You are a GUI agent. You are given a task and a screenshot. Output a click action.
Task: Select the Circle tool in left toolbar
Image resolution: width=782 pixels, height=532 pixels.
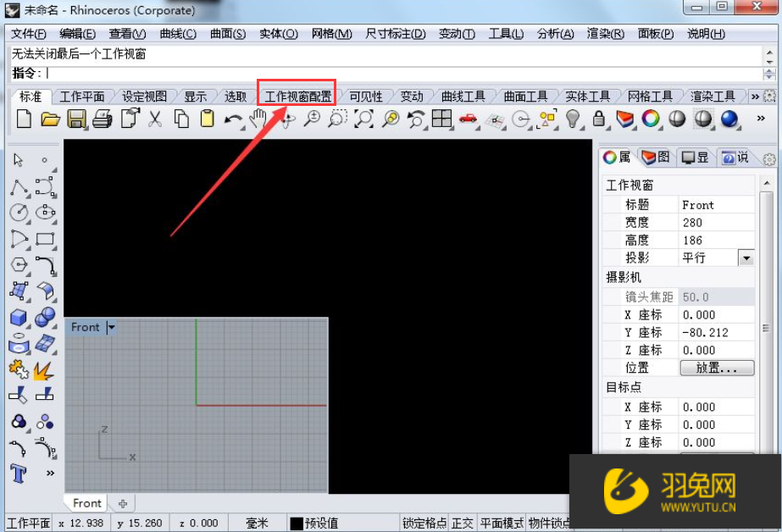click(x=19, y=213)
